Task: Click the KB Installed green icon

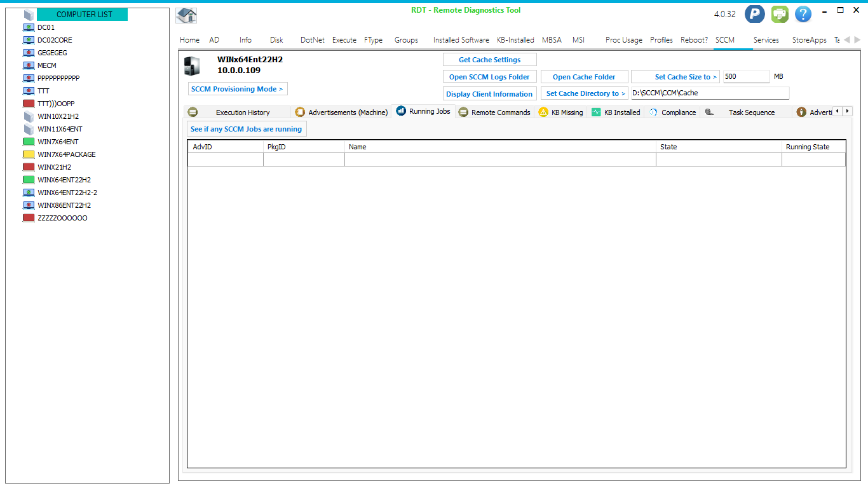Action: (596, 112)
